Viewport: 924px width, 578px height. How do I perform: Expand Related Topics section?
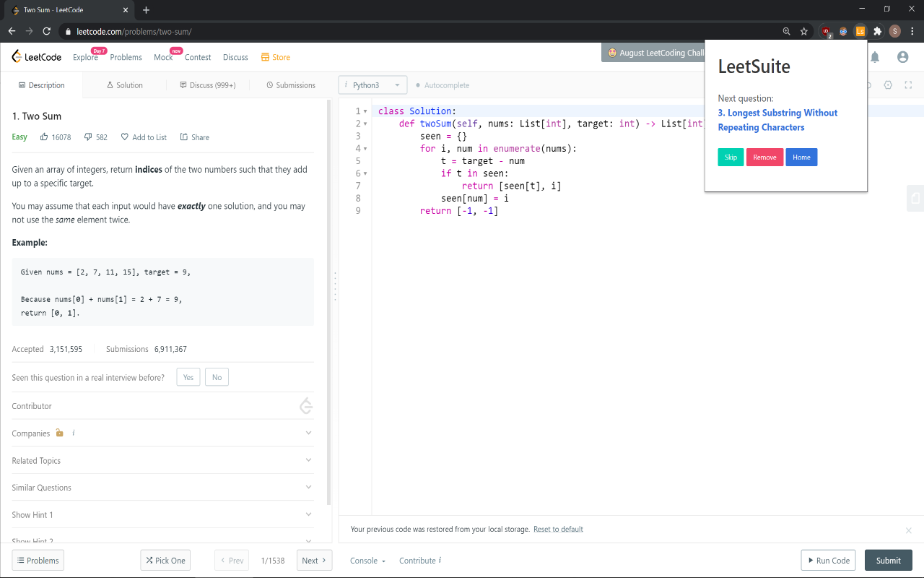(x=162, y=460)
